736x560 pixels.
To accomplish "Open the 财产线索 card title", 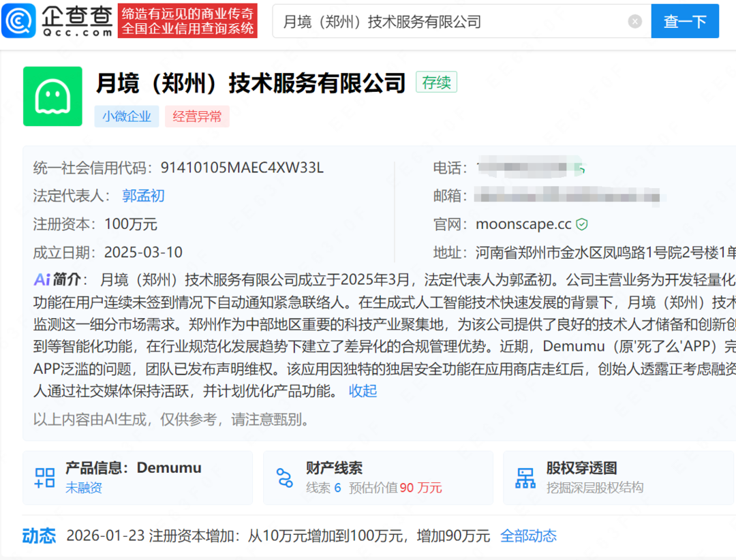I will pos(334,468).
